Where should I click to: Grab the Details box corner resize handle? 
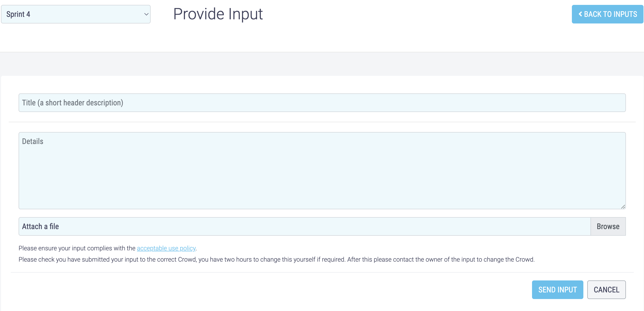click(623, 207)
